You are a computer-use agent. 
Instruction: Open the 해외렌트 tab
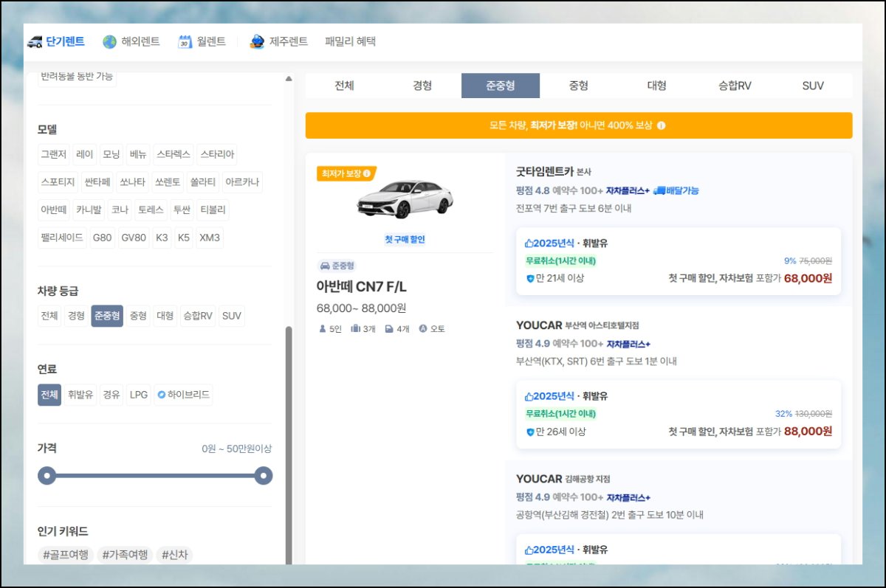pos(131,42)
